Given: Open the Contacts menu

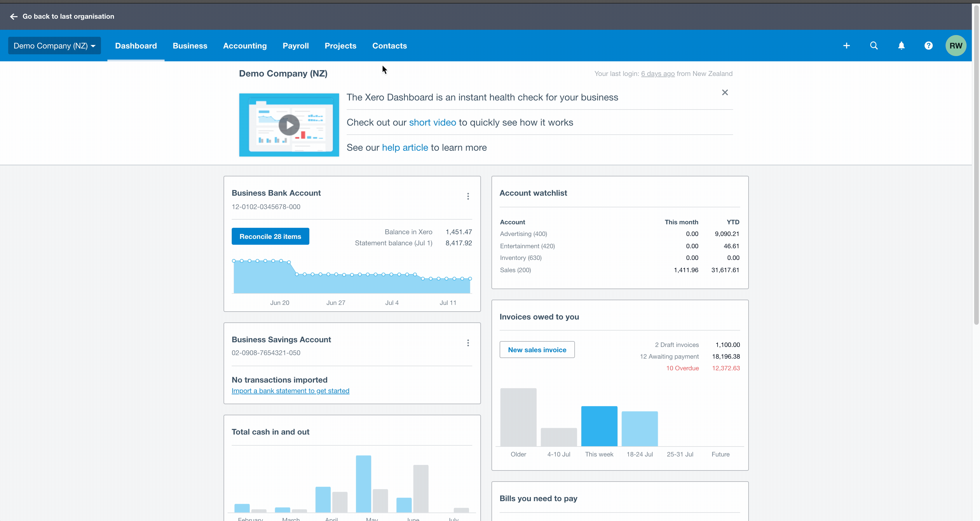Looking at the screenshot, I should 390,46.
